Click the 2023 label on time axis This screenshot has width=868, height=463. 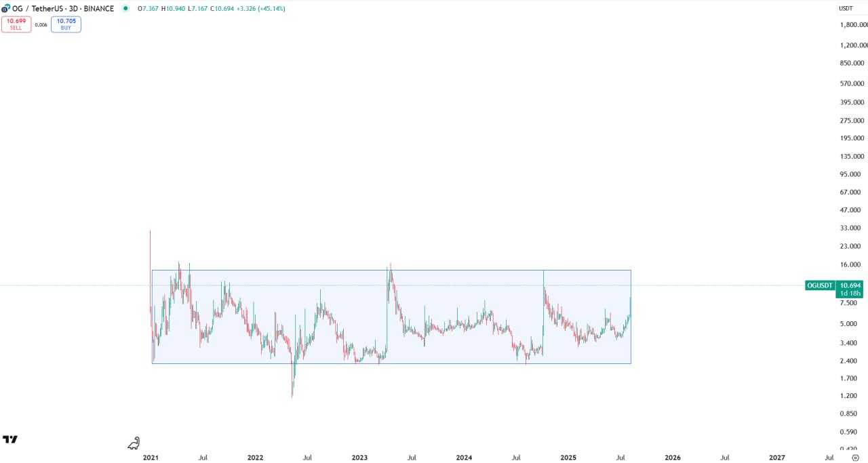click(359, 458)
